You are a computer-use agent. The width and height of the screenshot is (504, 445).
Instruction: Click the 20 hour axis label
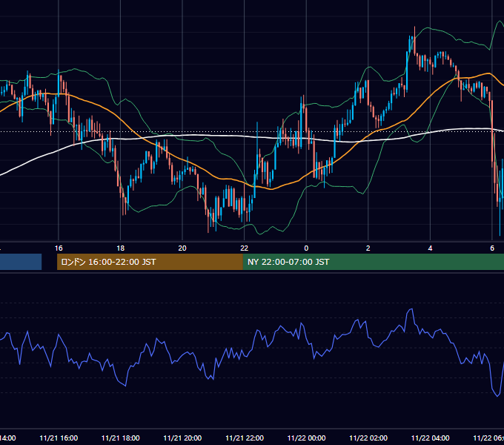tap(182, 248)
